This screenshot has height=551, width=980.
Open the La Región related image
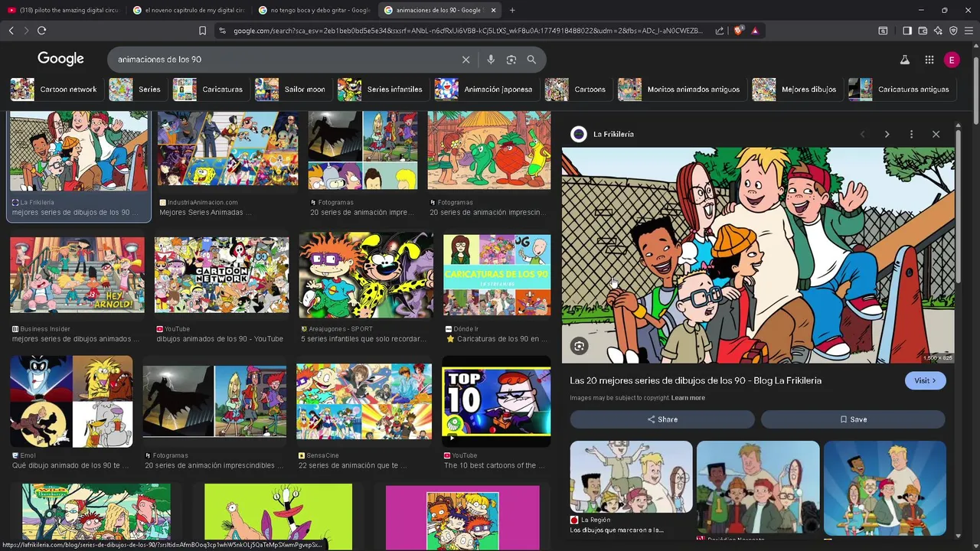point(631,477)
